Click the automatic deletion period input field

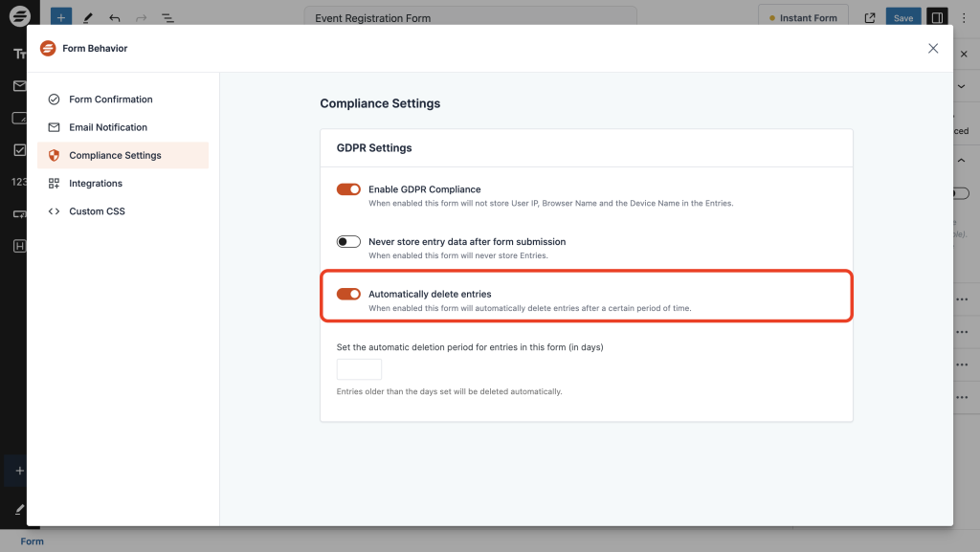click(358, 368)
